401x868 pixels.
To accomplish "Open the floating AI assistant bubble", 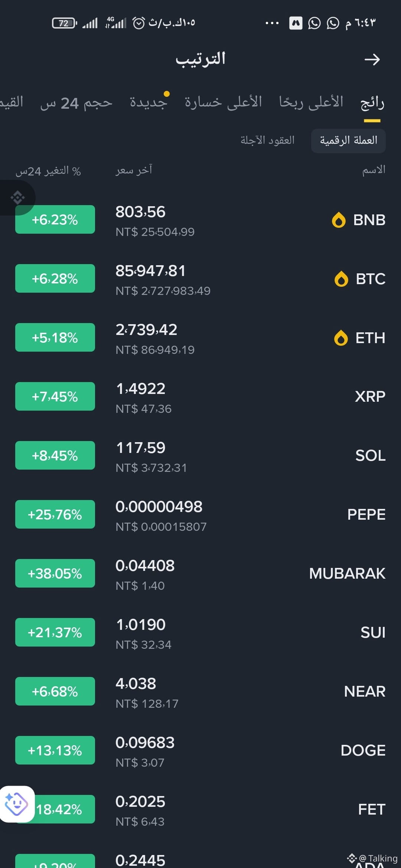I will [x=17, y=804].
